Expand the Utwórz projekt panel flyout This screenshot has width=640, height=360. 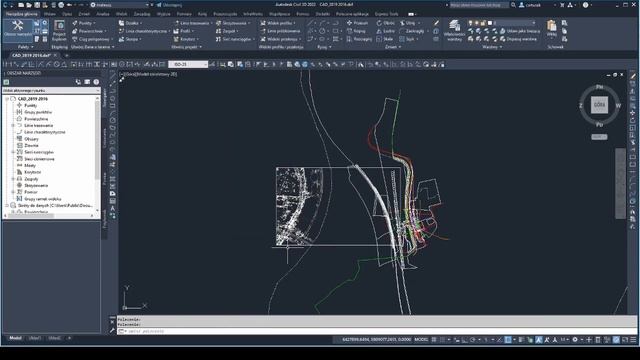[186, 47]
